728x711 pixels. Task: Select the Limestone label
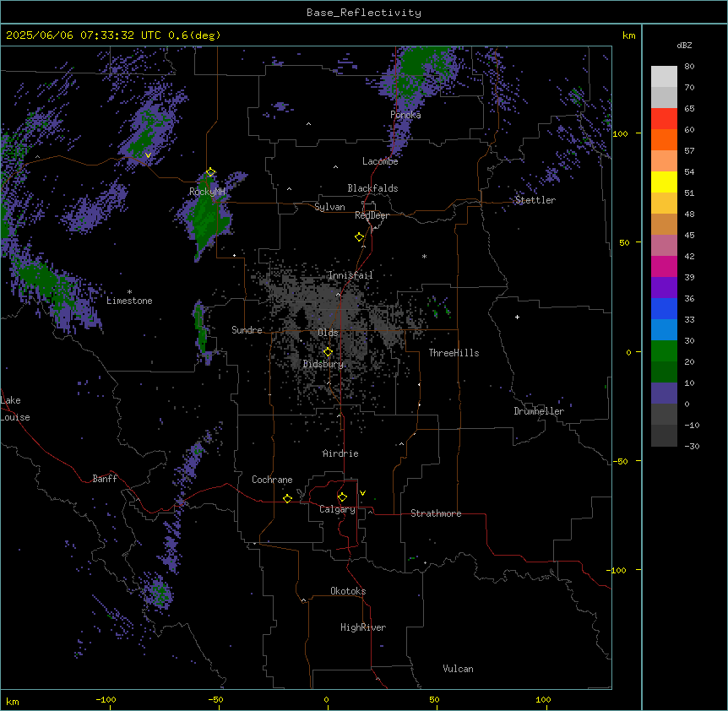tap(129, 301)
